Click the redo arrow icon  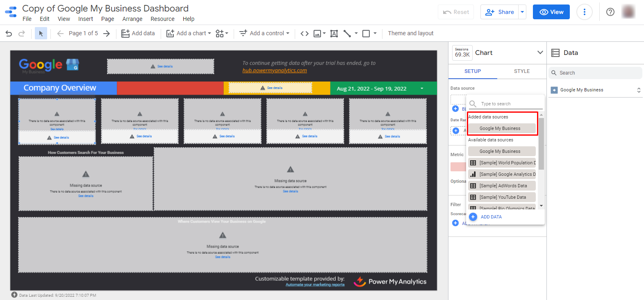tap(22, 34)
